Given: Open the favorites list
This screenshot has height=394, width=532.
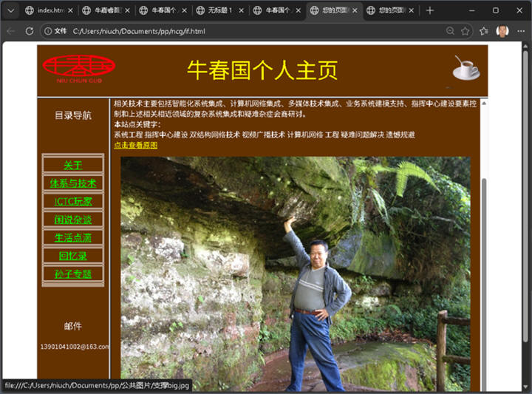Looking at the screenshot, I should coord(484,31).
